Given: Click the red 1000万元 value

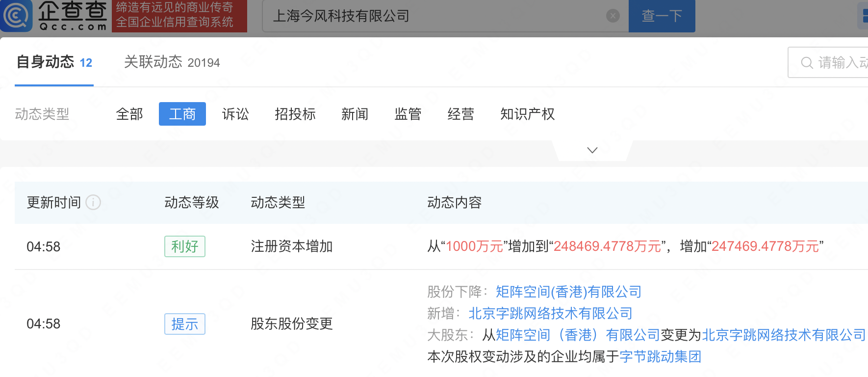Looking at the screenshot, I should [475, 246].
